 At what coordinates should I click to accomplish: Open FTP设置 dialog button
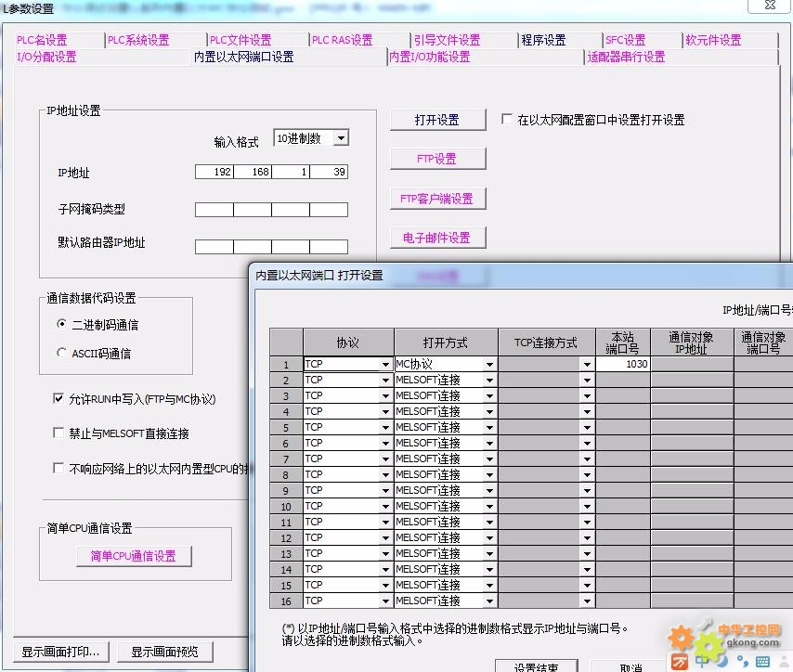coord(437,159)
